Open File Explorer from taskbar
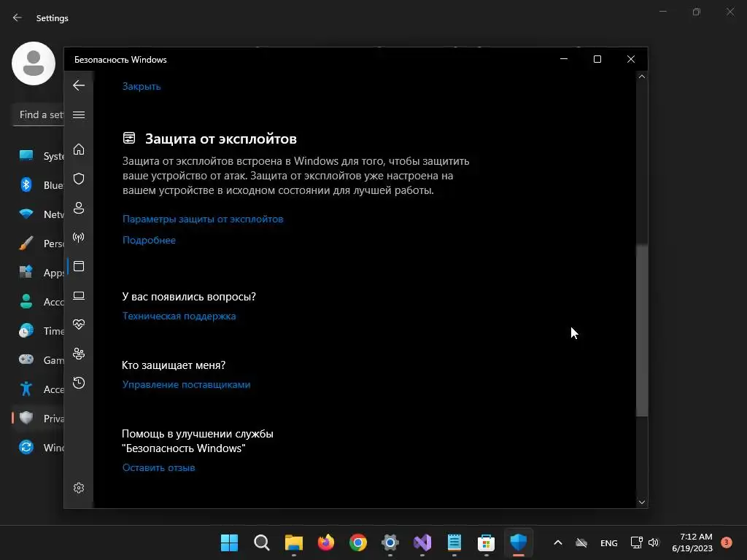 click(293, 542)
